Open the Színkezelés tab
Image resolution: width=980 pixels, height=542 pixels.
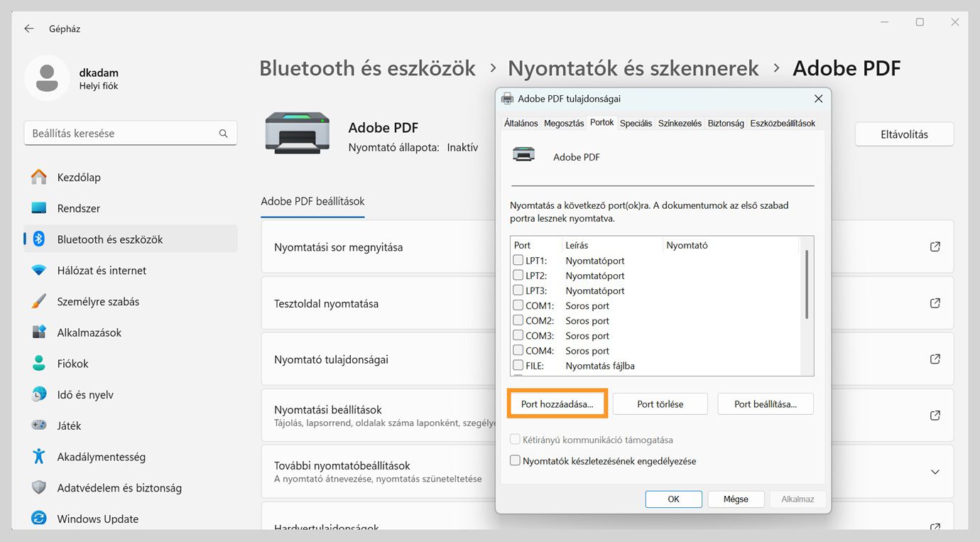[679, 122]
